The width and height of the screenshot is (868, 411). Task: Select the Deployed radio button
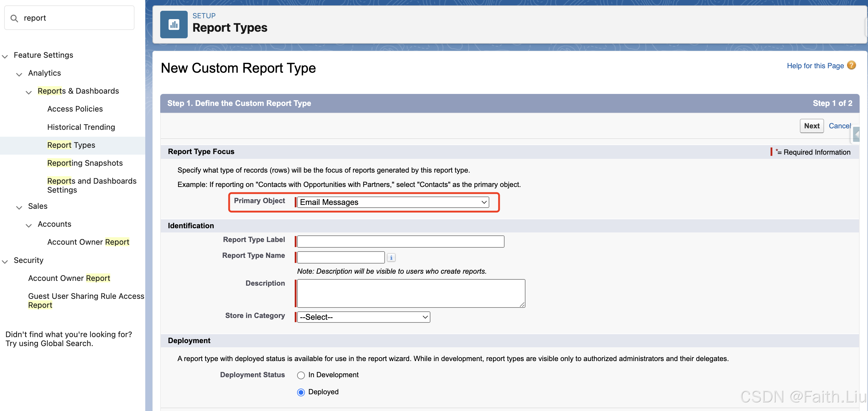301,392
